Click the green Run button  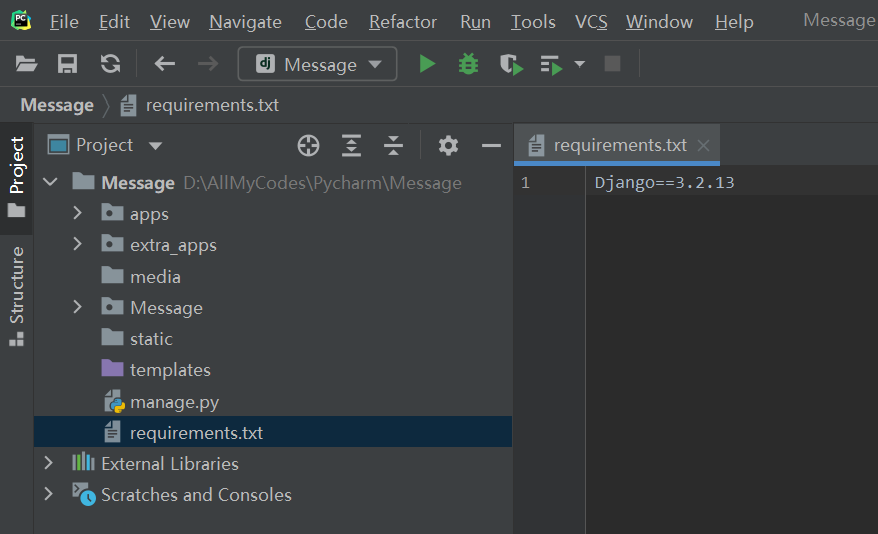pos(427,64)
